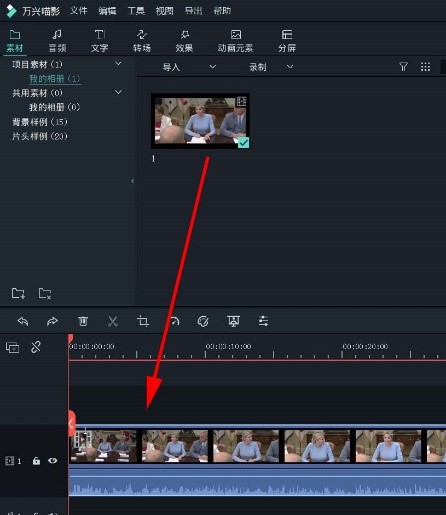Open the 分屏 split screen tab

[287, 41]
